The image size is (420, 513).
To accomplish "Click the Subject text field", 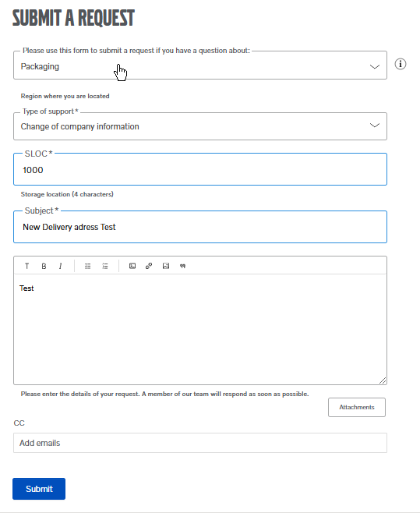I will tap(200, 227).
